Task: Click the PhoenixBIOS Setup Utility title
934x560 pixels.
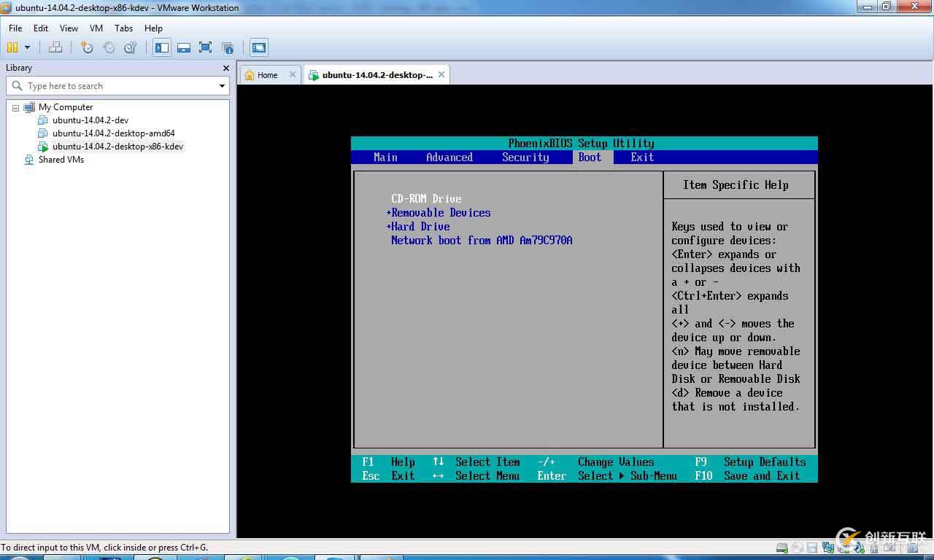Action: (x=581, y=144)
